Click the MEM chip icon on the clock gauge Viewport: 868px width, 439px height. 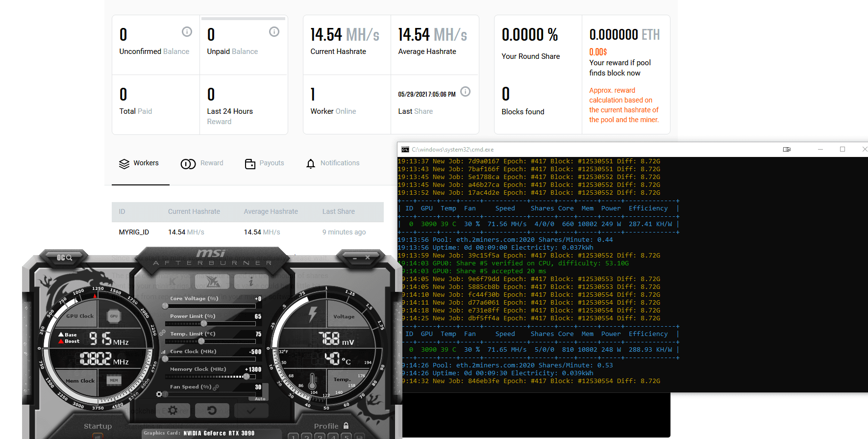[114, 380]
